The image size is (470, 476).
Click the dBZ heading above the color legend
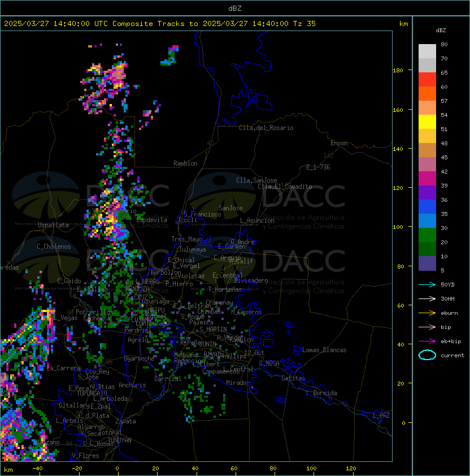point(441,31)
